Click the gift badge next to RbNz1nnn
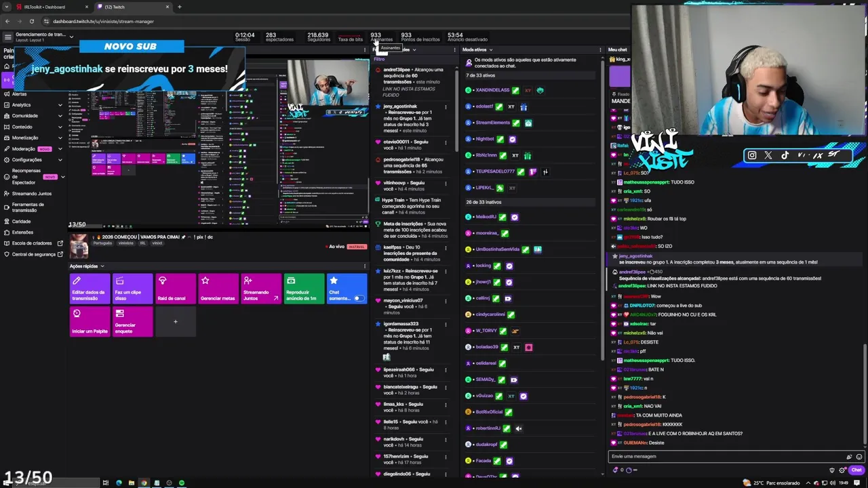This screenshot has height=488, width=868. 527,155
